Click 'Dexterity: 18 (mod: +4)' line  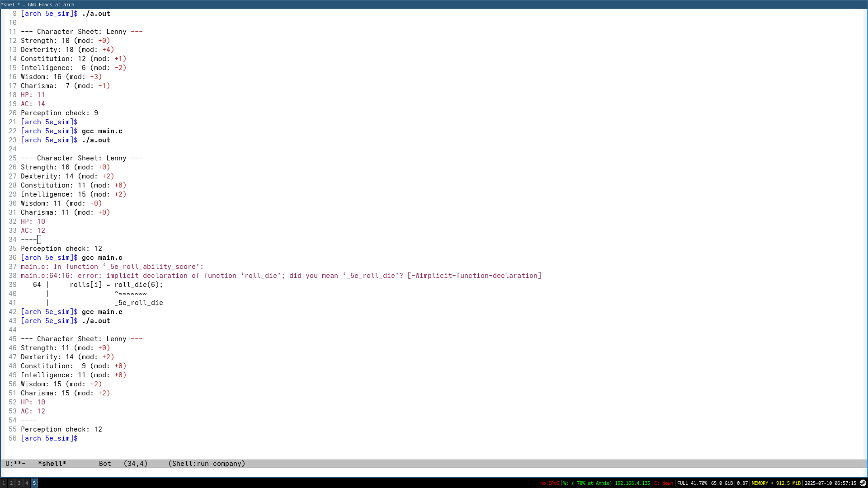[67, 50]
